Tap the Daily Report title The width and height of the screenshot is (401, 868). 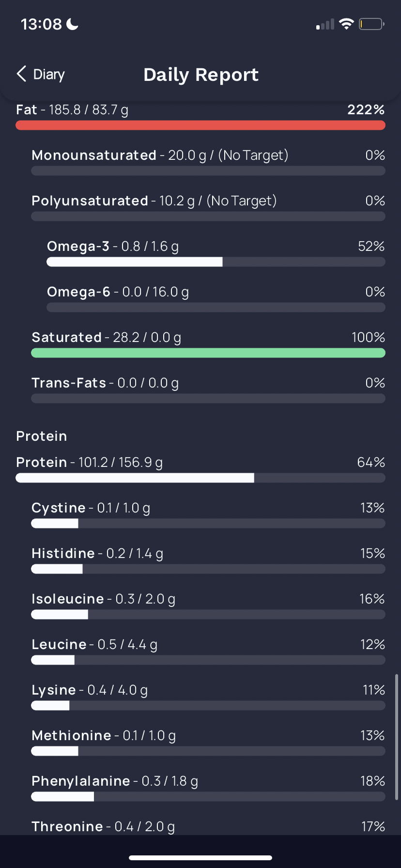(x=201, y=75)
